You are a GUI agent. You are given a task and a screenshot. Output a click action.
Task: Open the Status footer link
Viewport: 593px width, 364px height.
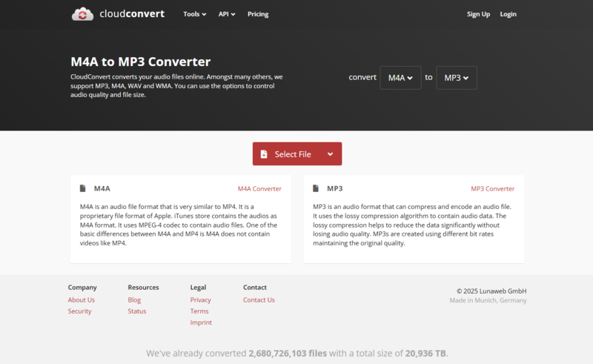[x=137, y=311]
